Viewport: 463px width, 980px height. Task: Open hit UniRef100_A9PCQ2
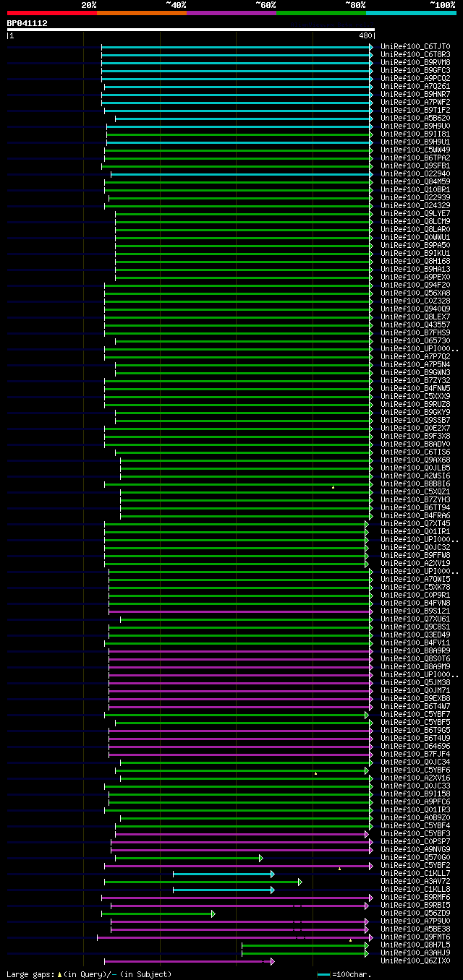pyautogui.click(x=415, y=78)
